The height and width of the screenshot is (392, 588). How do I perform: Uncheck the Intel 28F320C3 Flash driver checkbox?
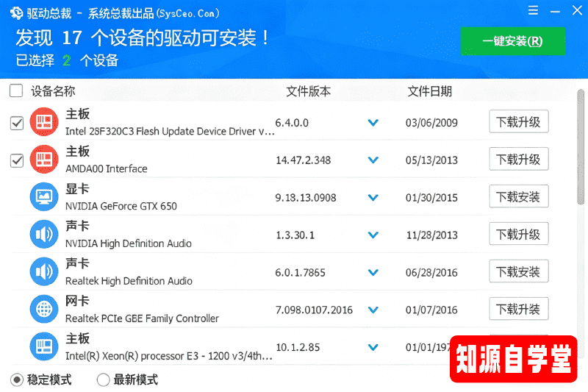pyautogui.click(x=17, y=123)
